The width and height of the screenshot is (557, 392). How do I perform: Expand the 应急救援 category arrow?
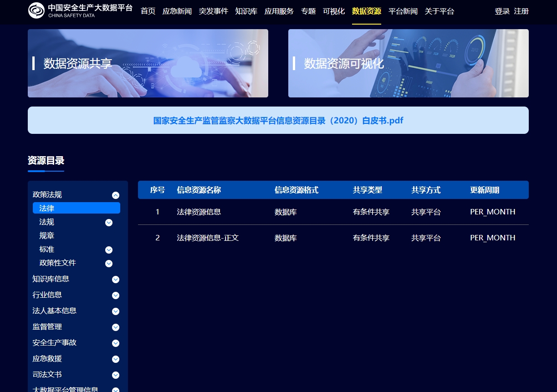(x=116, y=359)
